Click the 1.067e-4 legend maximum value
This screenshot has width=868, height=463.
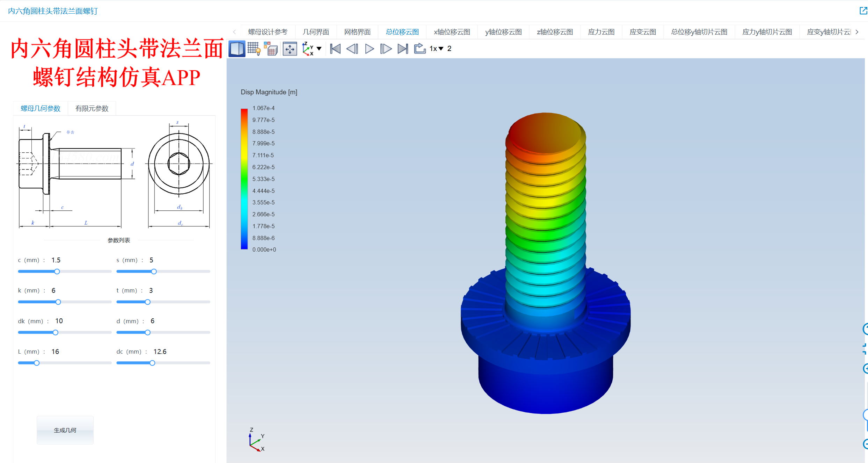263,108
